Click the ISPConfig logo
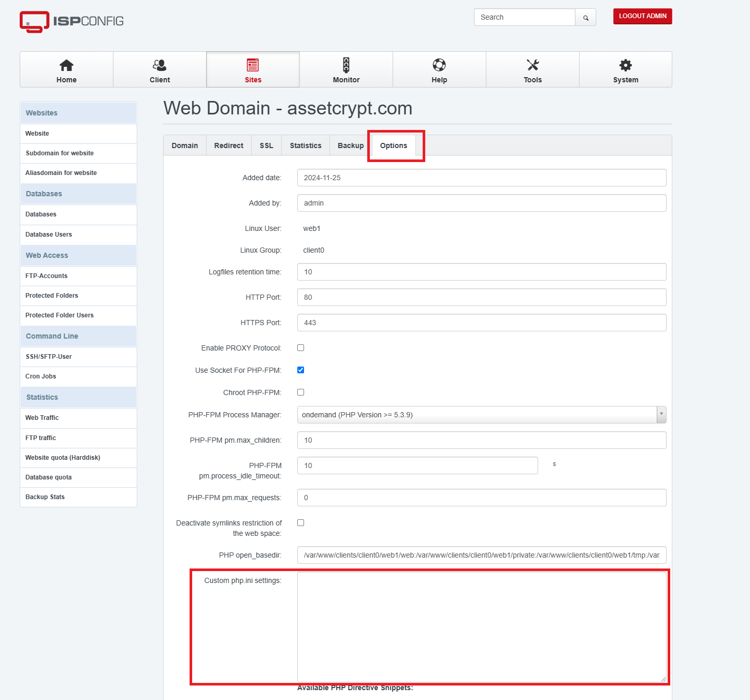 71,21
